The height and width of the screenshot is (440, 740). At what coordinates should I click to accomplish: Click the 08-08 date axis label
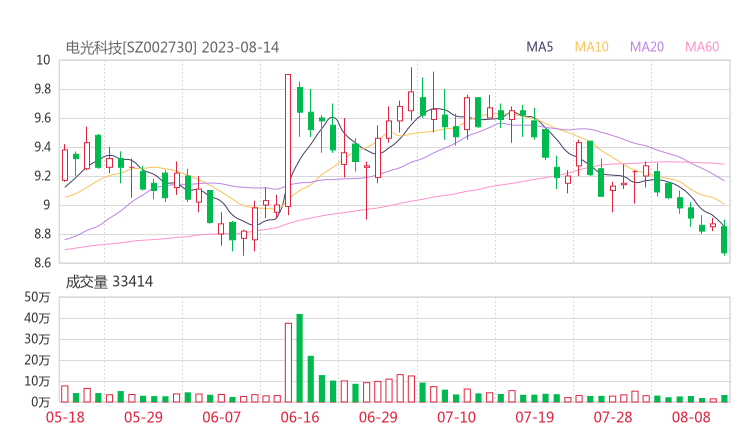click(691, 417)
